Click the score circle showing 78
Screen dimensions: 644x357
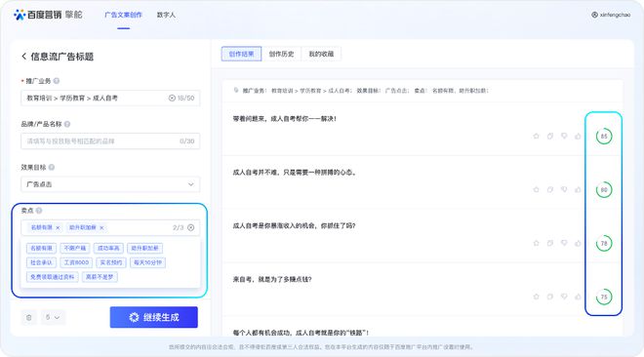604,243
